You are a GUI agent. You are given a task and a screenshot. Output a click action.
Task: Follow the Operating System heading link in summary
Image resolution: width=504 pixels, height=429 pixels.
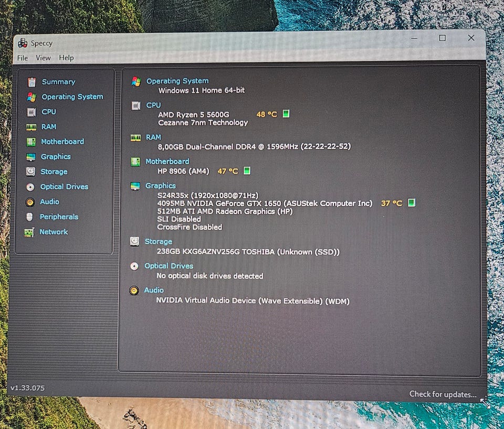tap(177, 81)
